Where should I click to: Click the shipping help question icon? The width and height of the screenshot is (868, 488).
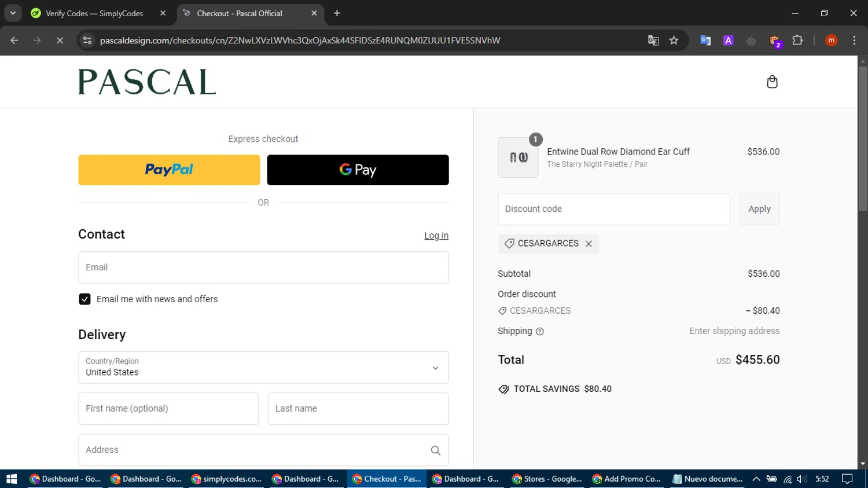540,332
